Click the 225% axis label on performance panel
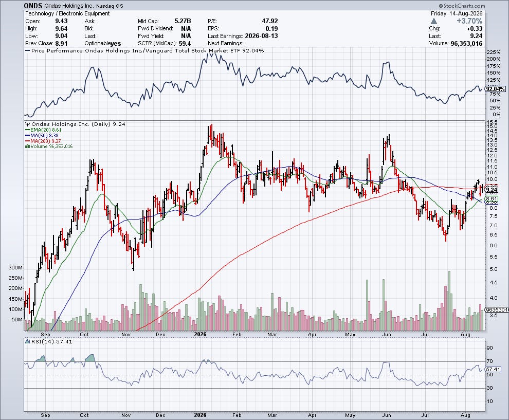The height and width of the screenshot is (420, 509). pyautogui.click(x=494, y=52)
